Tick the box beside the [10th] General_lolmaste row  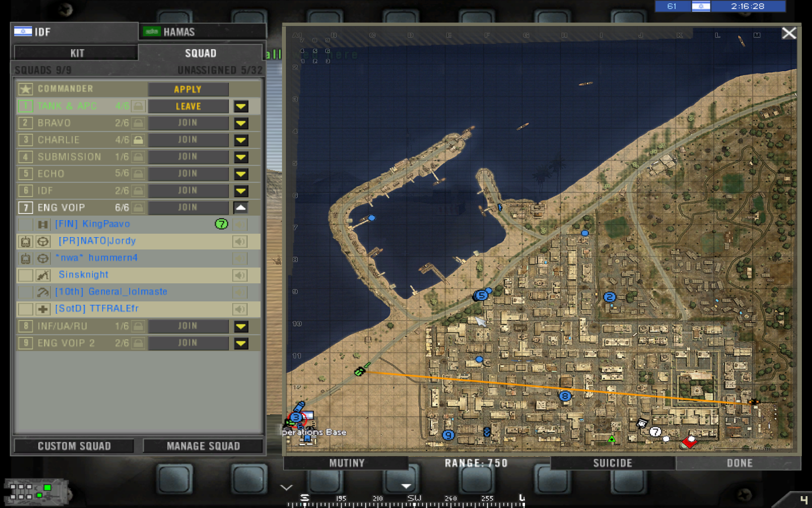click(25, 292)
